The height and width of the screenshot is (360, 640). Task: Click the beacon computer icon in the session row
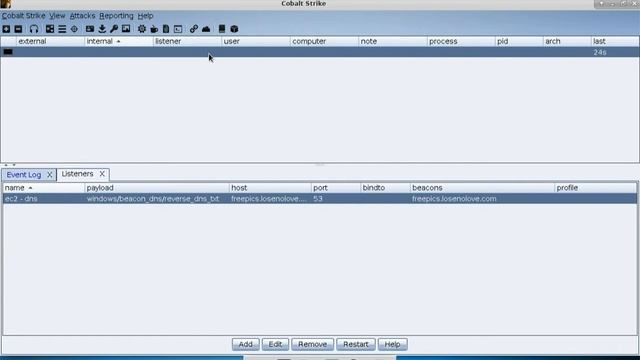8,52
